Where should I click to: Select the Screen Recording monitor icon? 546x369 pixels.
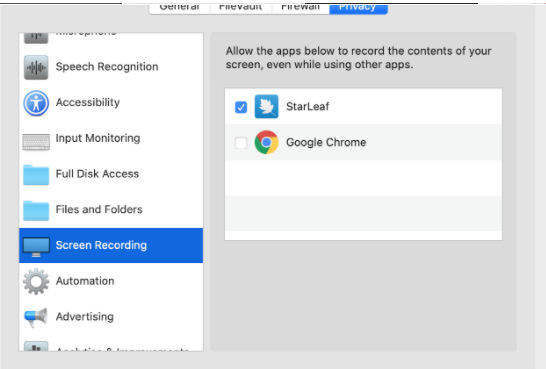coord(36,246)
